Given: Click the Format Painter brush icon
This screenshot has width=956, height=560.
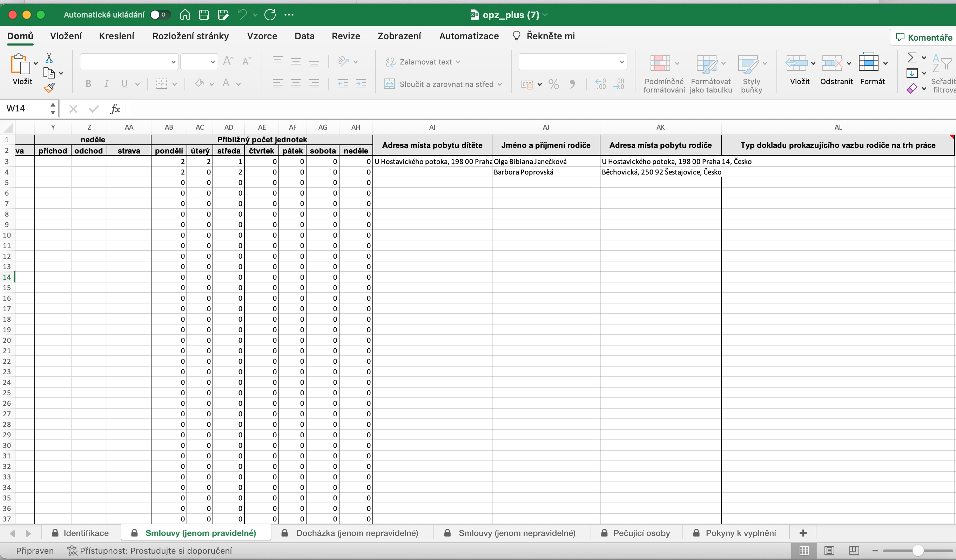Looking at the screenshot, I should coord(49,88).
